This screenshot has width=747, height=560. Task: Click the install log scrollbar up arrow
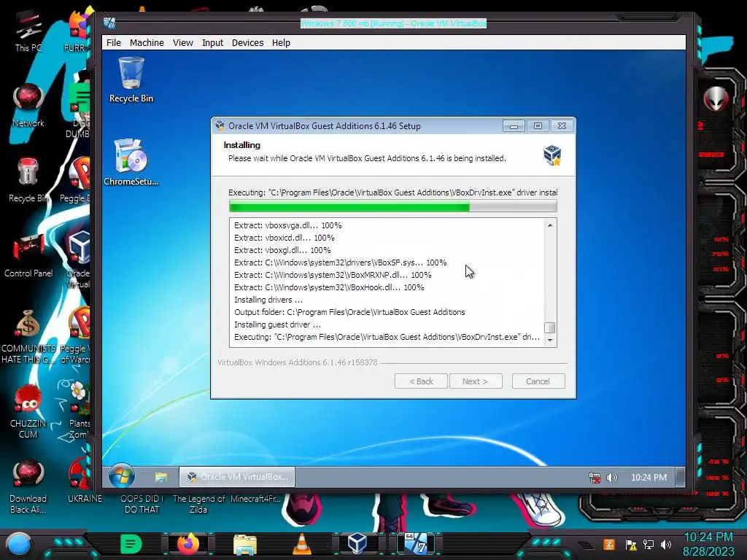[550, 225]
